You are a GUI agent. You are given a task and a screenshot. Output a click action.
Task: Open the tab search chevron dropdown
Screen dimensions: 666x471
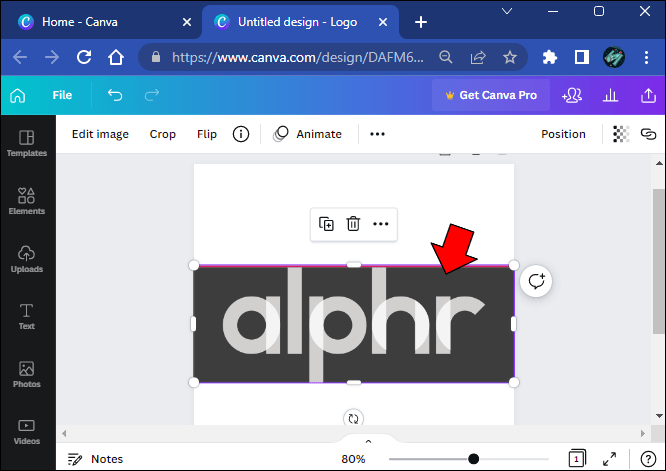point(507,11)
